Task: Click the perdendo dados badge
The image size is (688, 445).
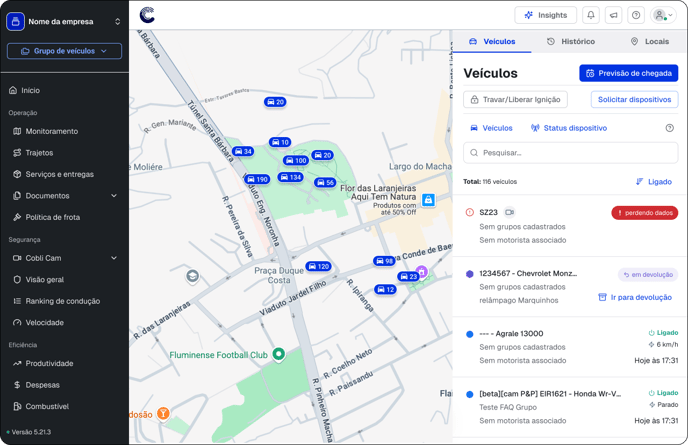Action: click(x=645, y=213)
